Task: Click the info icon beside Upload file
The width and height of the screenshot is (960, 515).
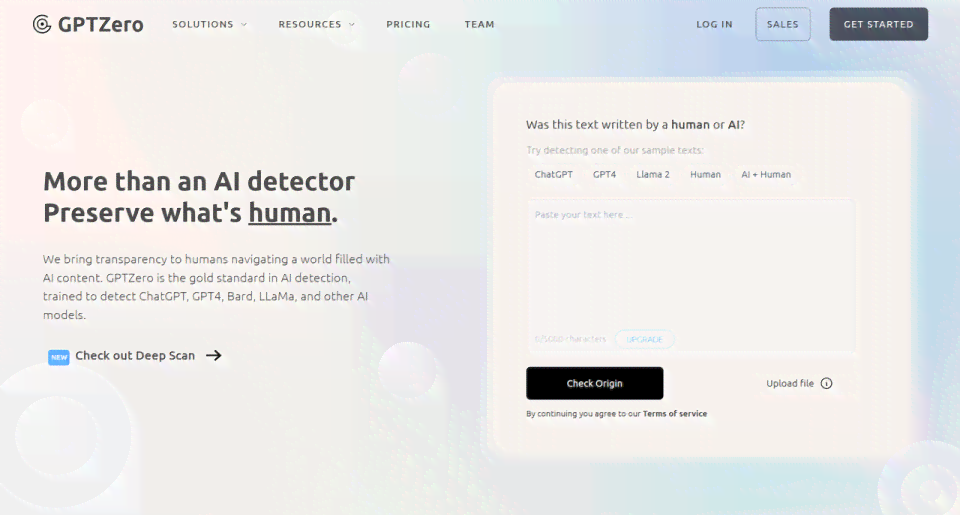Action: (x=827, y=383)
